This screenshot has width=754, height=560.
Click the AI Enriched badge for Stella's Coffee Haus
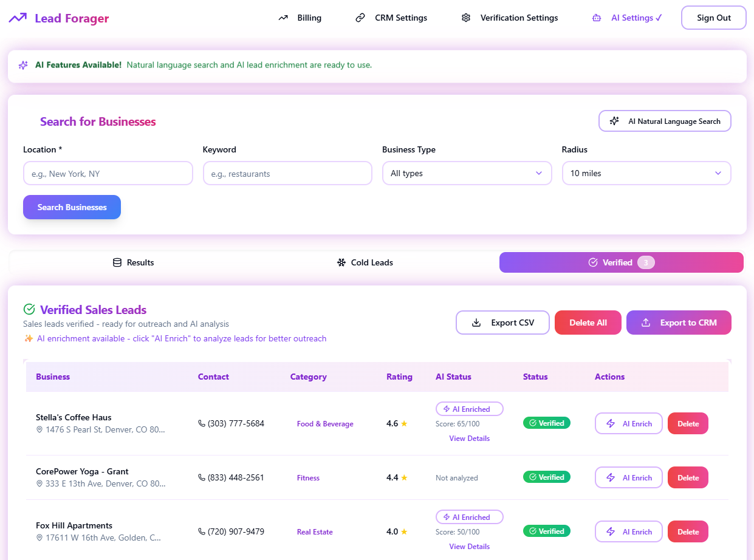(469, 409)
